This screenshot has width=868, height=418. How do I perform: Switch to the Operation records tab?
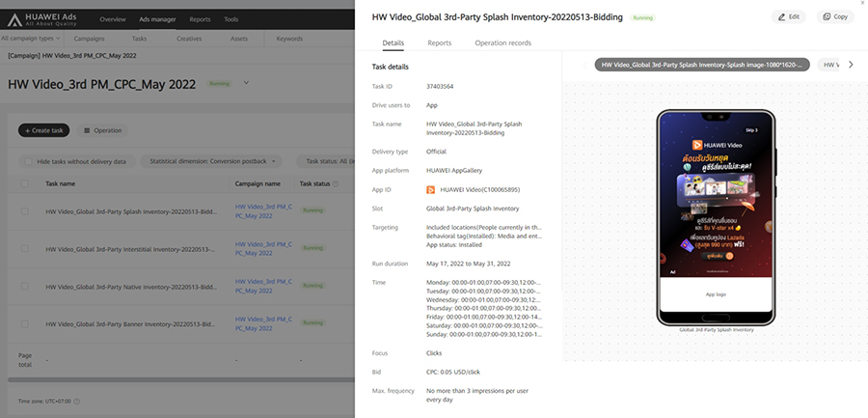coord(502,43)
